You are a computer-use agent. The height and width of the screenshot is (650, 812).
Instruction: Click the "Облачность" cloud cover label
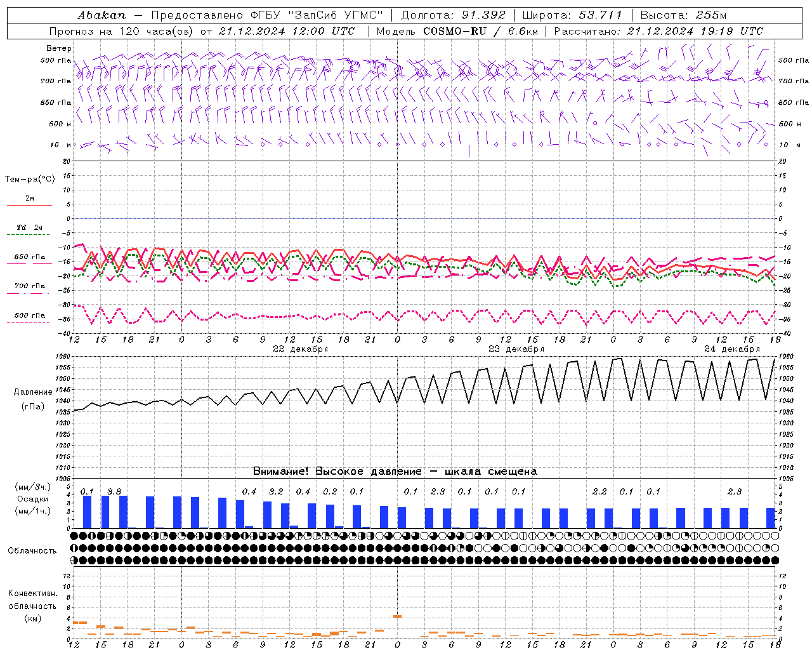[x=32, y=550]
